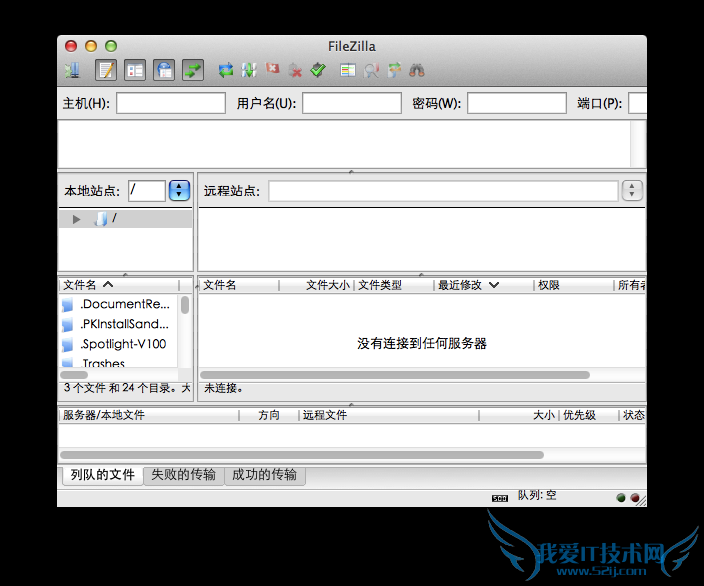This screenshot has height=586, width=704.
Task: Sort local files by 文件名 column
Action: pyautogui.click(x=119, y=285)
